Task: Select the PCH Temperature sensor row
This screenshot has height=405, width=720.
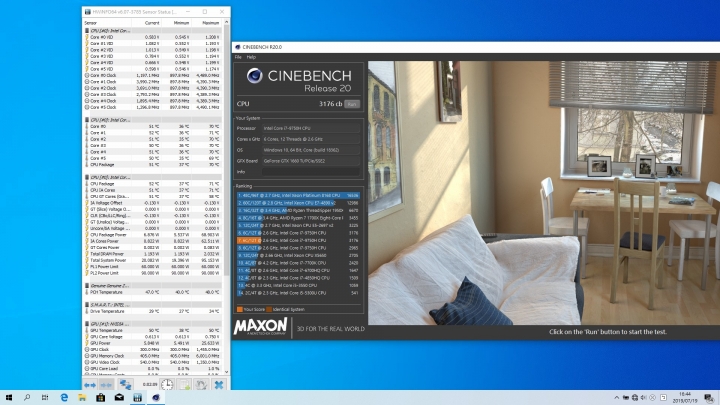Action: (x=152, y=292)
